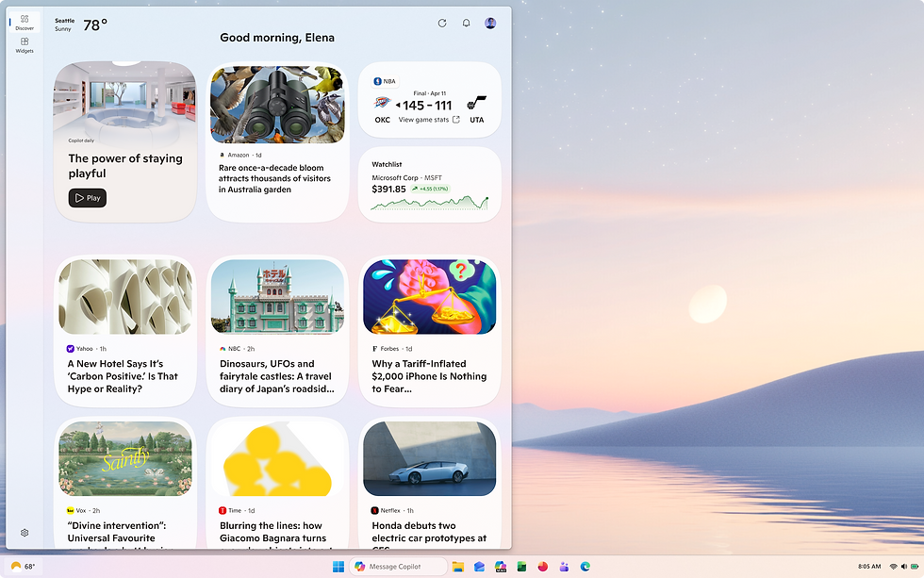
Task: Click the Message Copilot search box
Action: 398,567
